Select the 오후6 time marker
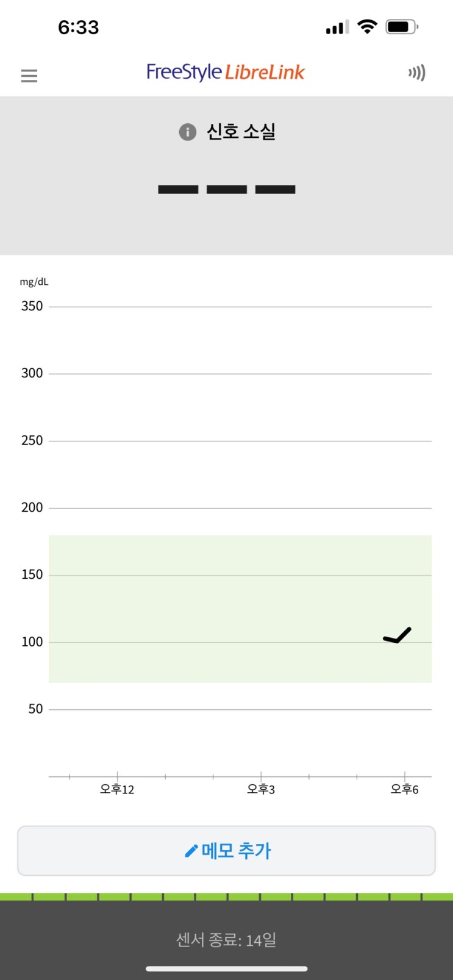The width and height of the screenshot is (453, 980). [404, 789]
